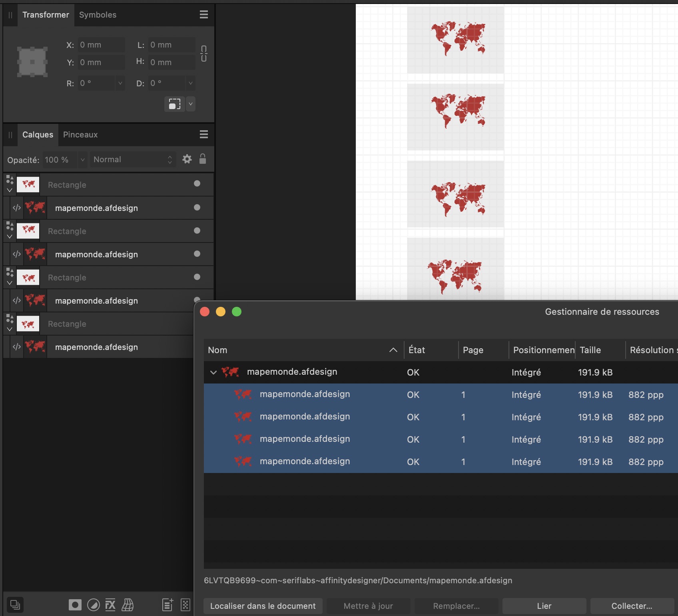Switch to the Calques tab
Screen dimensions: 678x616
pos(38,135)
